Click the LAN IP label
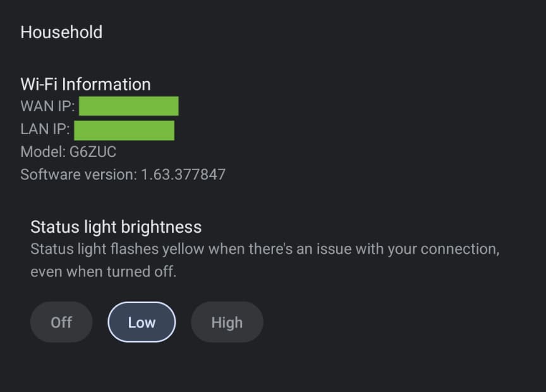 tap(45, 130)
